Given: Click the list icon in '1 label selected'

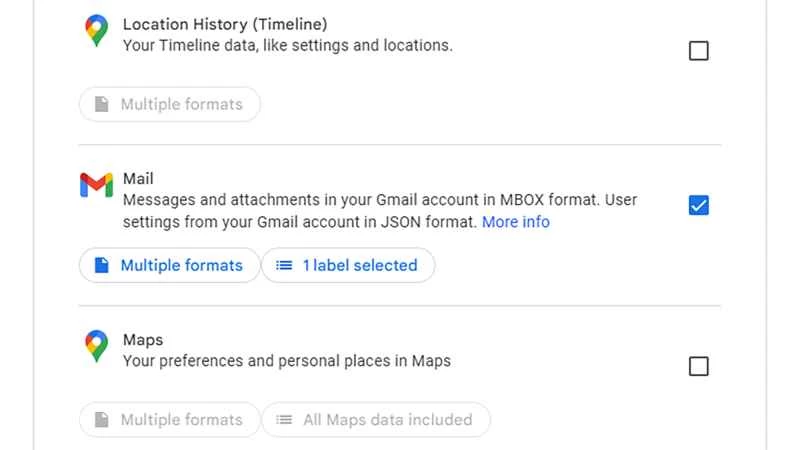Looking at the screenshot, I should 284,265.
